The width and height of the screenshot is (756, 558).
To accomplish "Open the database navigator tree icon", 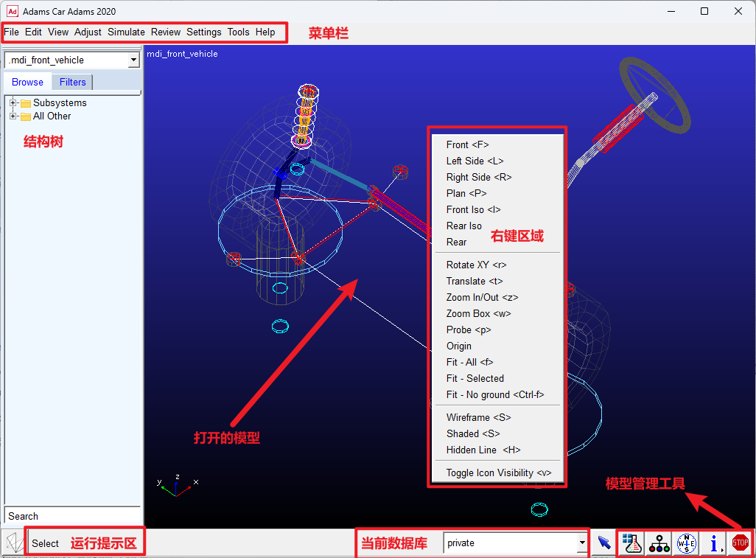I will pos(659,543).
